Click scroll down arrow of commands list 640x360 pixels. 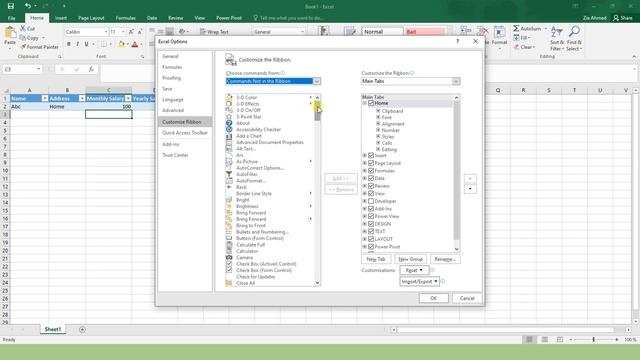[317, 283]
